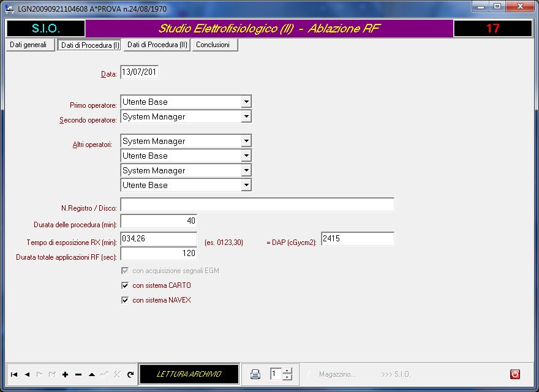The image size is (539, 392).
Task: Refresh data with circular arrow icon
Action: (x=130, y=374)
